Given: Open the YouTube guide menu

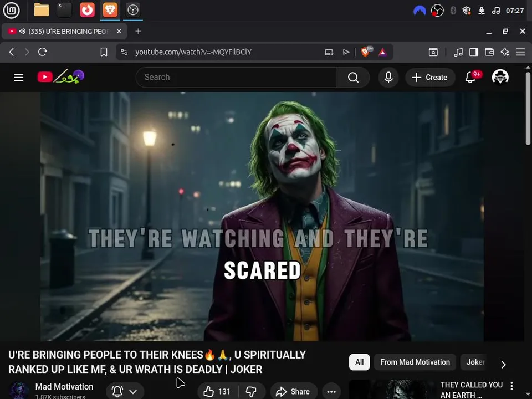Looking at the screenshot, I should click(x=19, y=78).
